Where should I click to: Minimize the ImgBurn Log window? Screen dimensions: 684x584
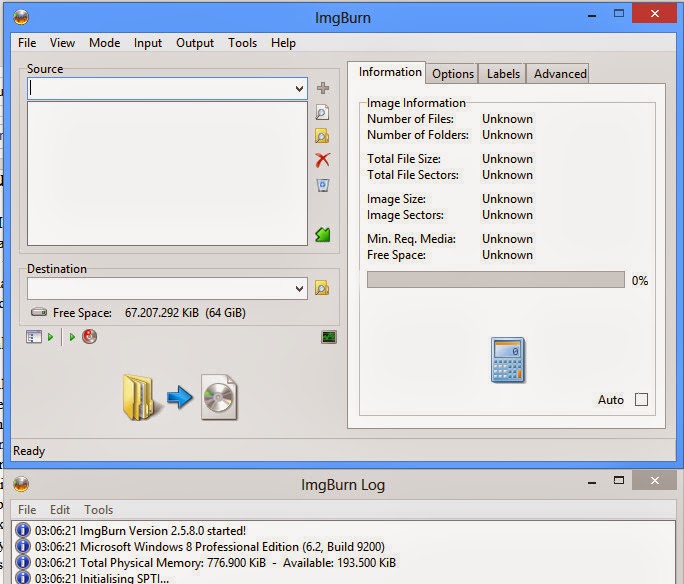(x=592, y=482)
